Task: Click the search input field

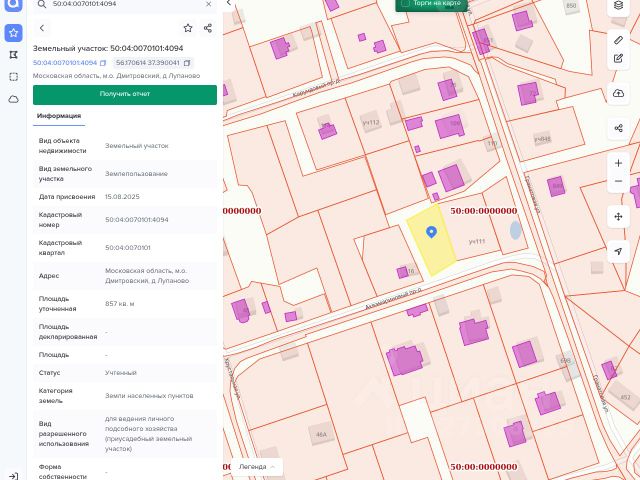Action: (x=127, y=4)
